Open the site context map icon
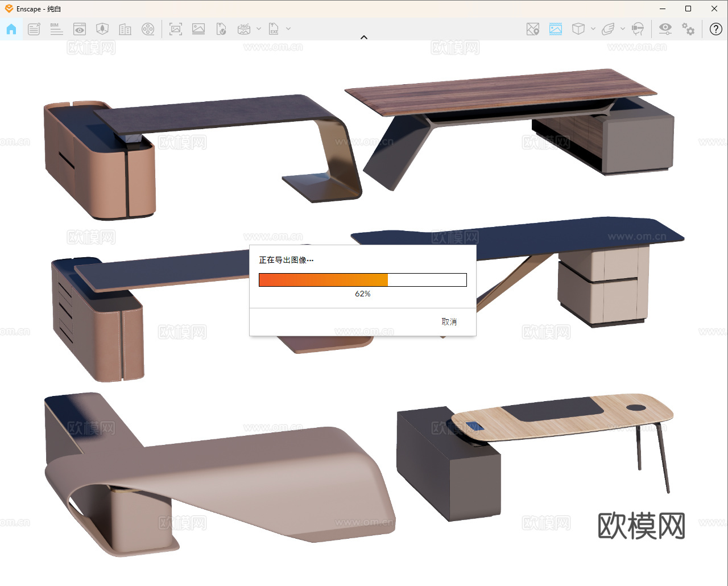The height and width of the screenshot is (586, 728). (532, 29)
